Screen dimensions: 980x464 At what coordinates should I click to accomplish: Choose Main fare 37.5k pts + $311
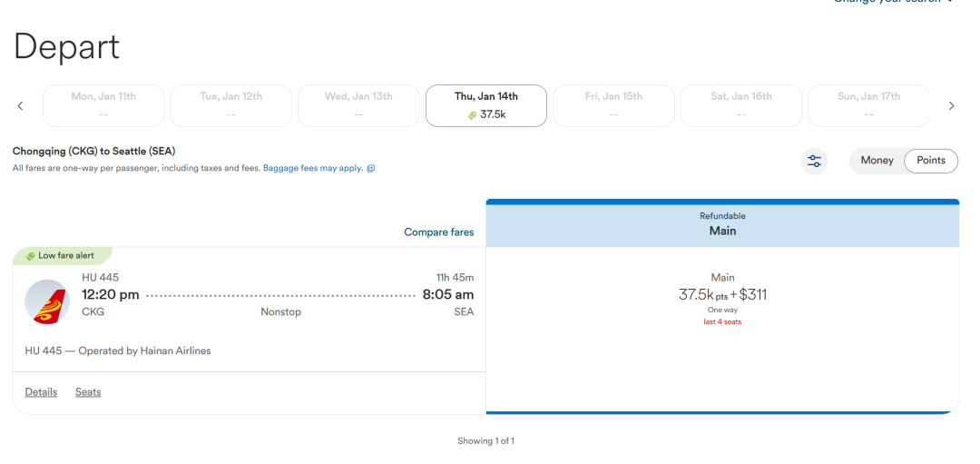722,299
